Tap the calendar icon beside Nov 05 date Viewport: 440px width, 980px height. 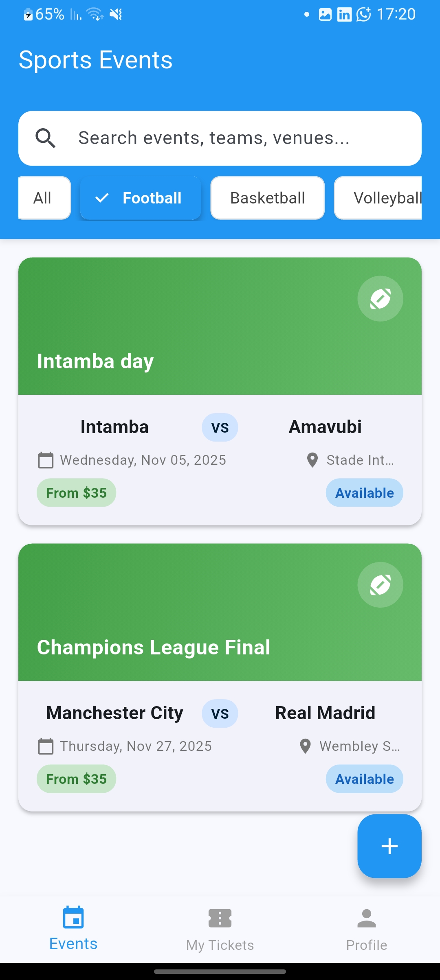46,460
